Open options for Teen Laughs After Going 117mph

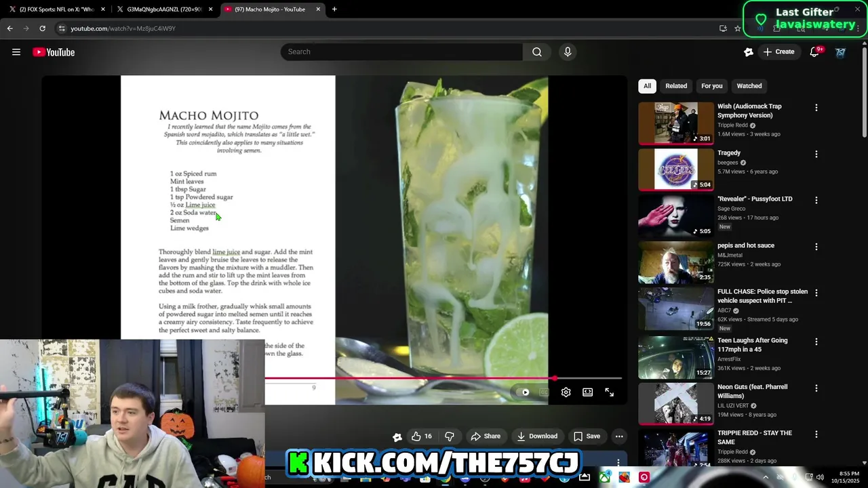[816, 342]
